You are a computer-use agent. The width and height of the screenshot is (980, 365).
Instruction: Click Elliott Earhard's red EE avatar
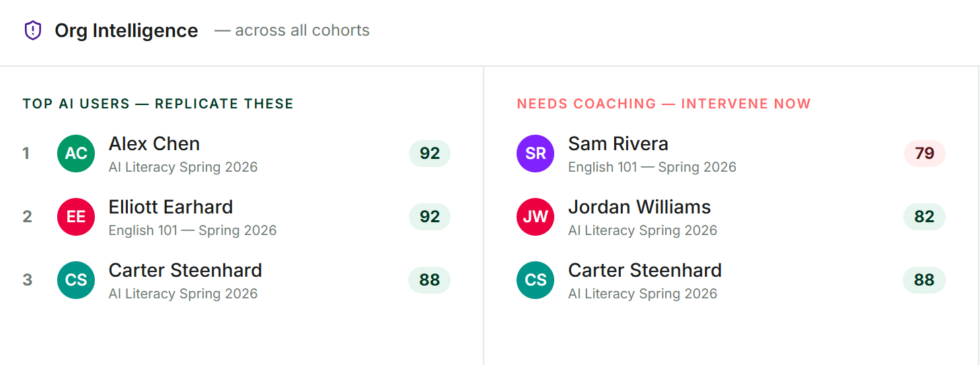pos(76,217)
